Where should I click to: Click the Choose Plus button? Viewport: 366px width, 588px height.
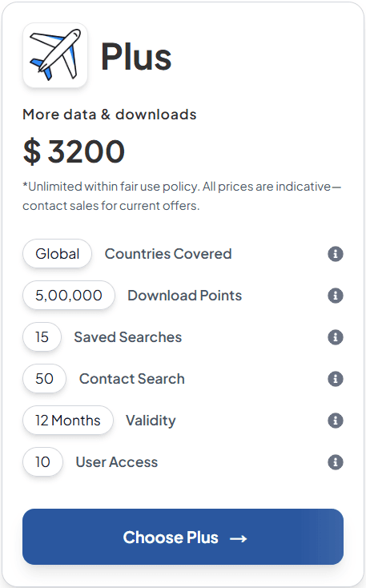183,537
